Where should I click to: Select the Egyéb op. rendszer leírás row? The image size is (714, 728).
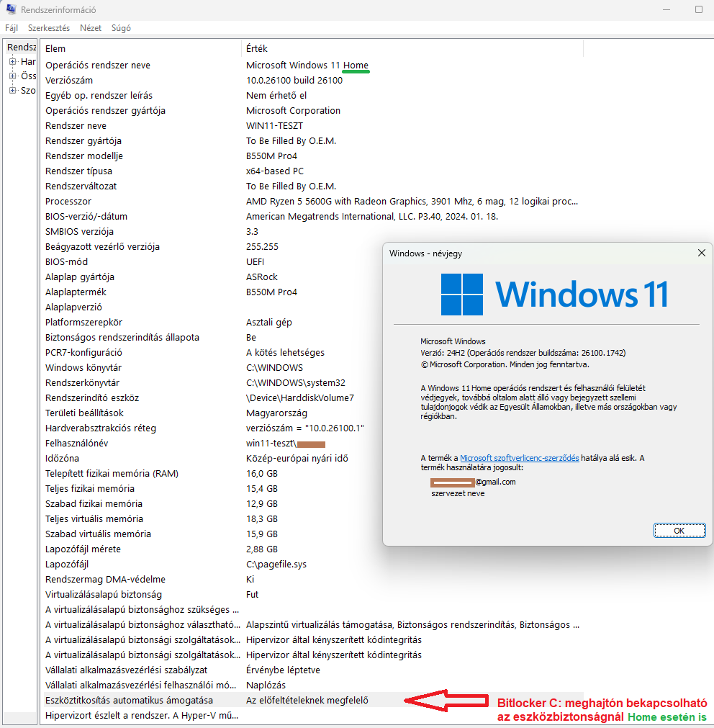(314, 95)
